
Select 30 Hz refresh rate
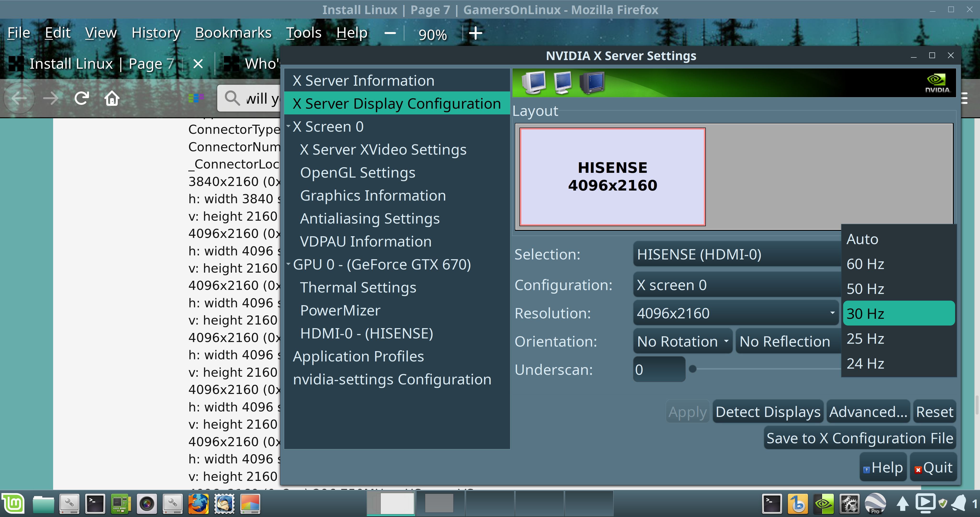899,313
